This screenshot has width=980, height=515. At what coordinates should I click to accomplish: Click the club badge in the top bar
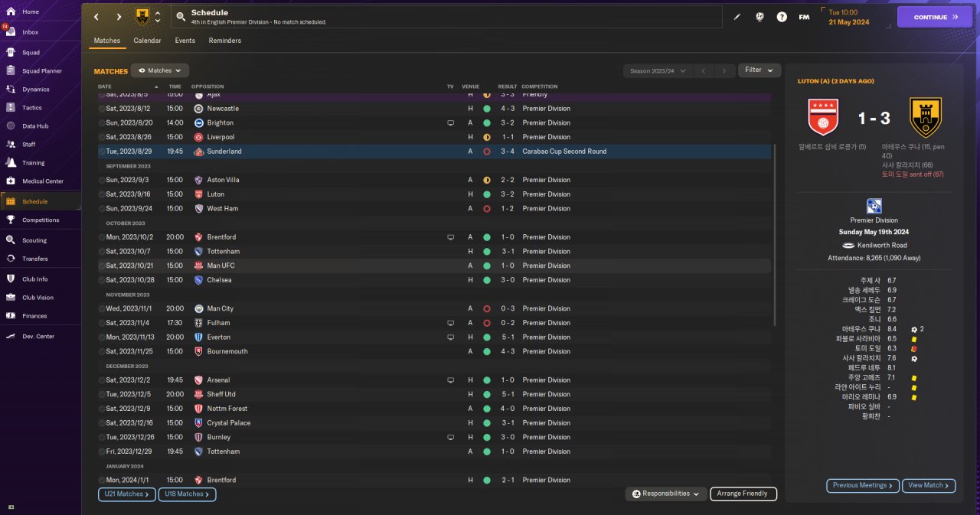(x=142, y=17)
